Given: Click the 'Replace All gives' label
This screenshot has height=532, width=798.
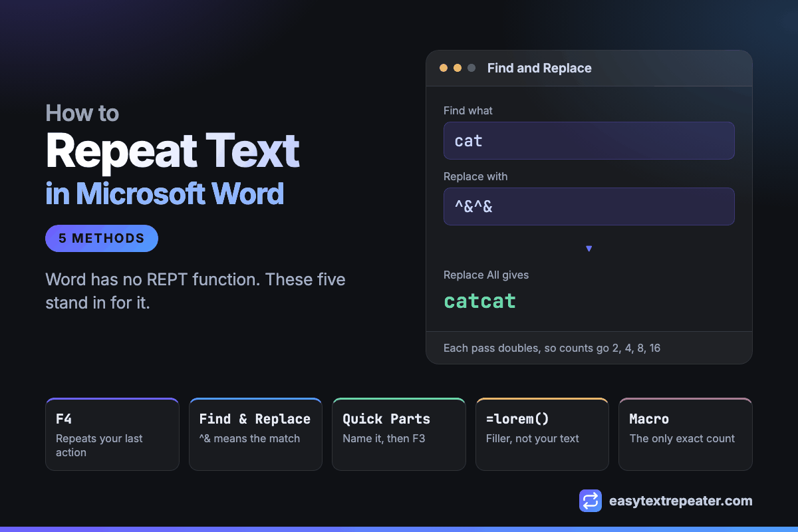Looking at the screenshot, I should pyautogui.click(x=486, y=275).
